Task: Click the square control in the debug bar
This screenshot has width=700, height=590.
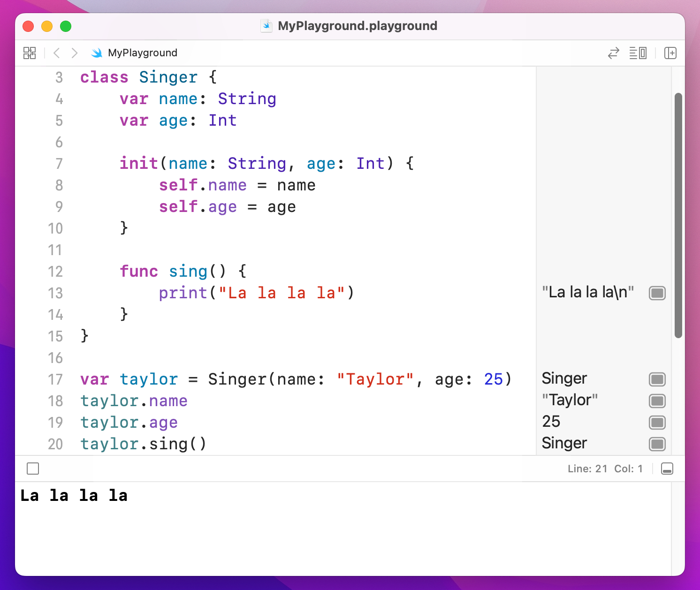Action: [x=33, y=469]
